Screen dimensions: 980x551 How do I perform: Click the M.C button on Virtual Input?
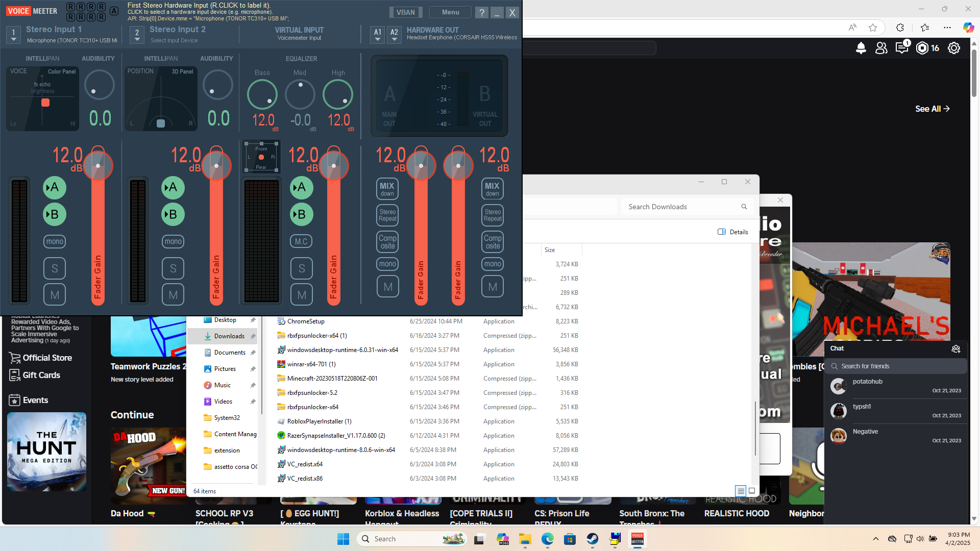click(x=301, y=241)
